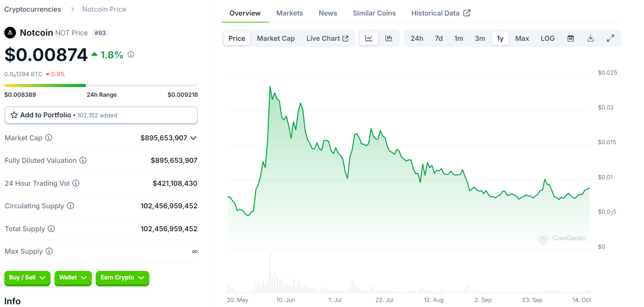Select the Market Cap chart toggle
This screenshot has height=307, width=644.
coord(276,38)
